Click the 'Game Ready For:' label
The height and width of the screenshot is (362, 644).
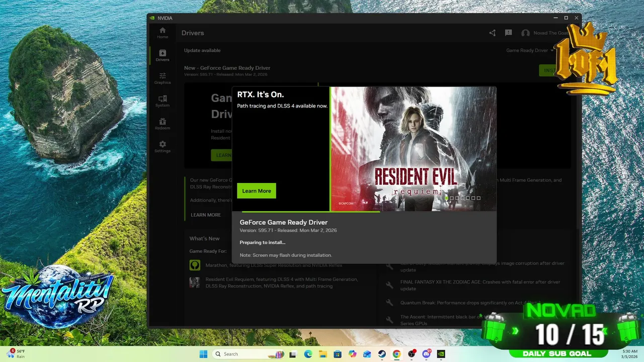208,251
